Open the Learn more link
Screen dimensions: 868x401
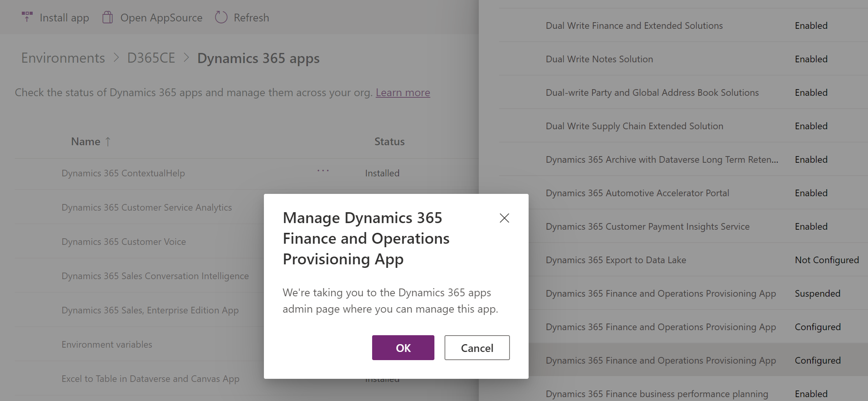(x=402, y=93)
